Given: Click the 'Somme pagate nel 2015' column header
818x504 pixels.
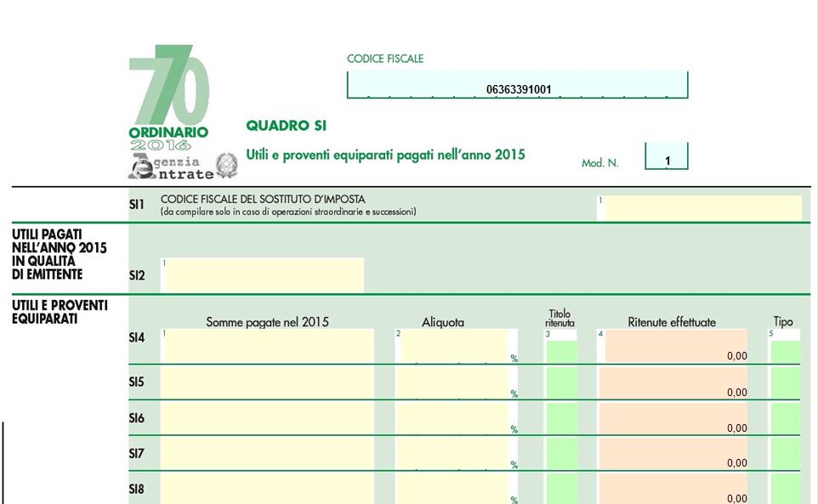Looking at the screenshot, I should tap(267, 322).
